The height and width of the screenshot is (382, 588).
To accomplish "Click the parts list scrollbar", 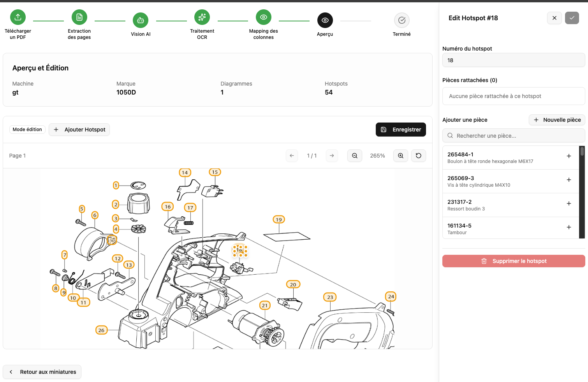I will click(582, 152).
